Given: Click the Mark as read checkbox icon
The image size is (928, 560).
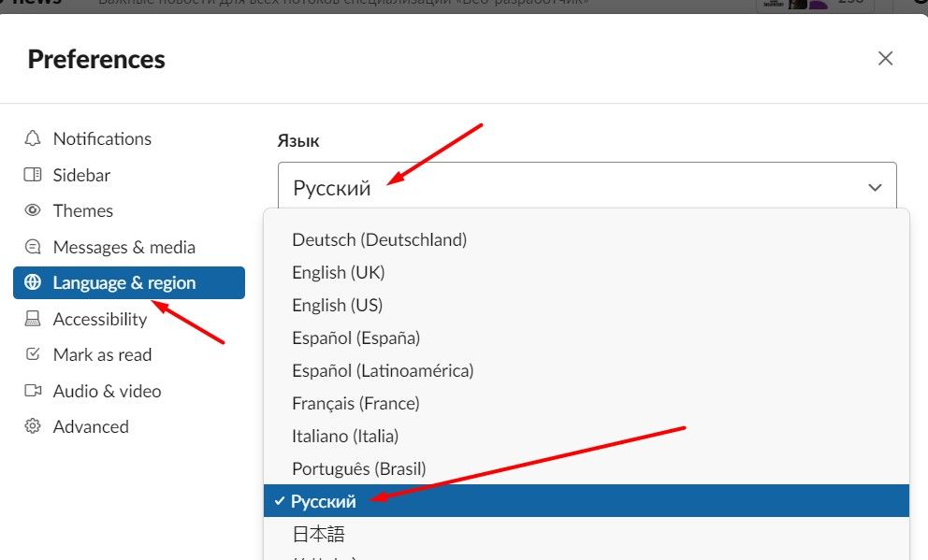Looking at the screenshot, I should pos(33,355).
